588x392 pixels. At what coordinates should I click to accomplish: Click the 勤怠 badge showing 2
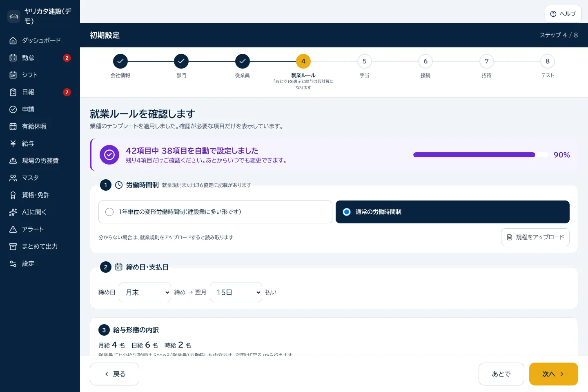67,58
